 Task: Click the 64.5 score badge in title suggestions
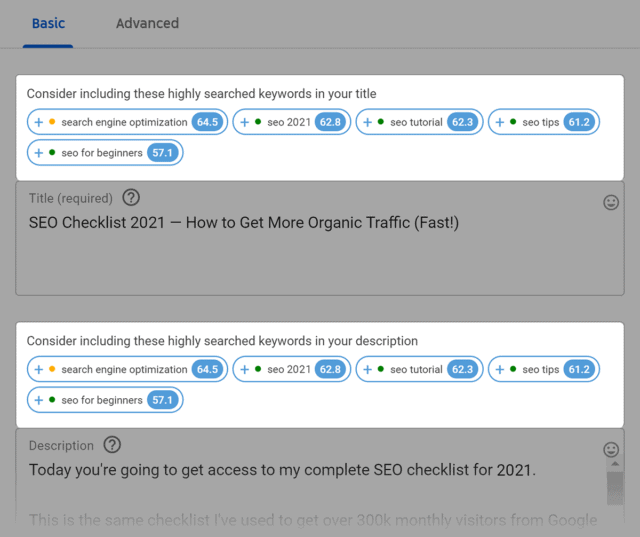[x=207, y=122]
